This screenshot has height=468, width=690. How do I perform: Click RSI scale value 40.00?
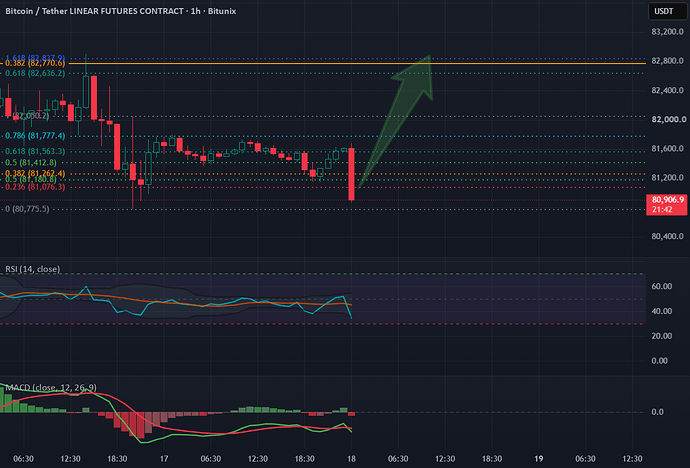[x=661, y=311]
